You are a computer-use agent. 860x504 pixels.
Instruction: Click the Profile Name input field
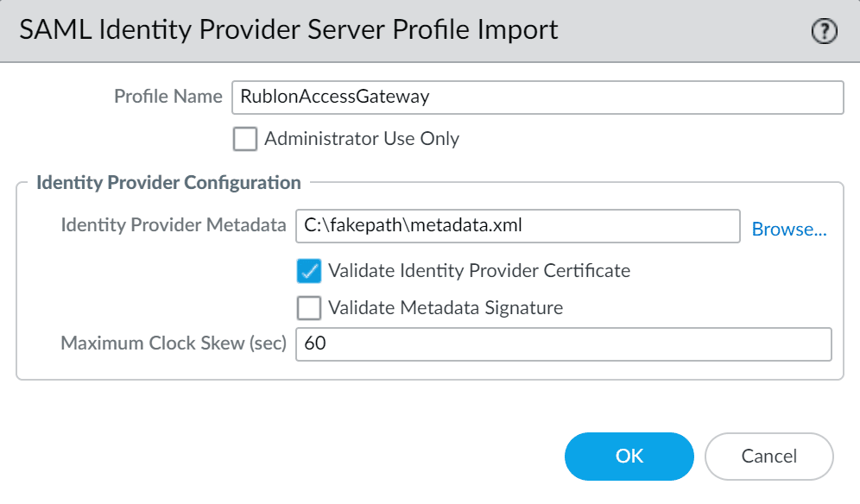[535, 98]
